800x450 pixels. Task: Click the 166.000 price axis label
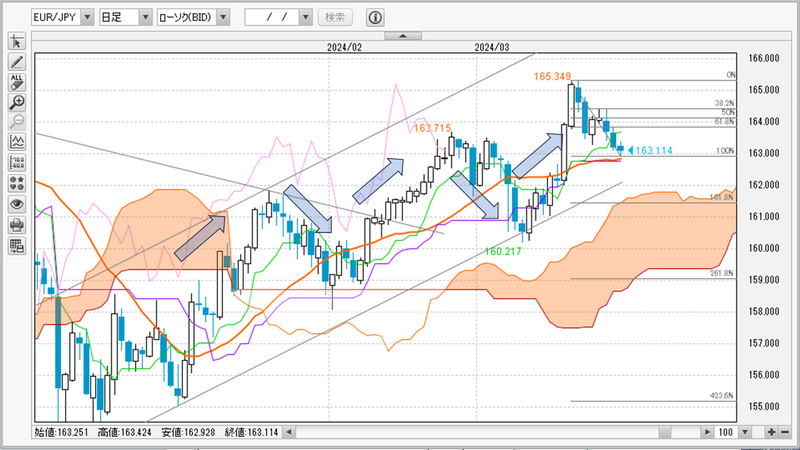coord(764,58)
